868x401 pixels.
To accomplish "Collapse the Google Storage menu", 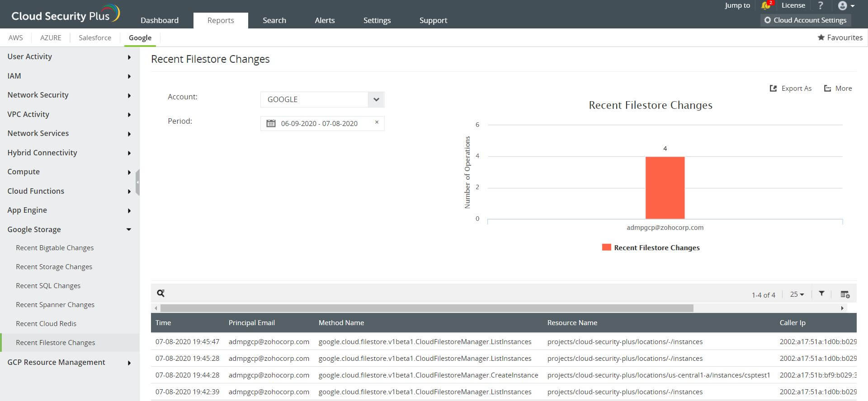I will click(70, 229).
